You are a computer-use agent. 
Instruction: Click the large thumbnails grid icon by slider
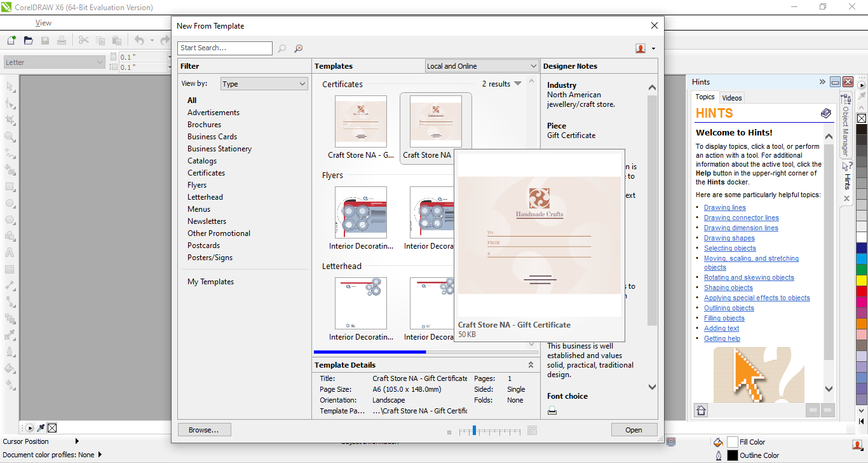point(532,431)
